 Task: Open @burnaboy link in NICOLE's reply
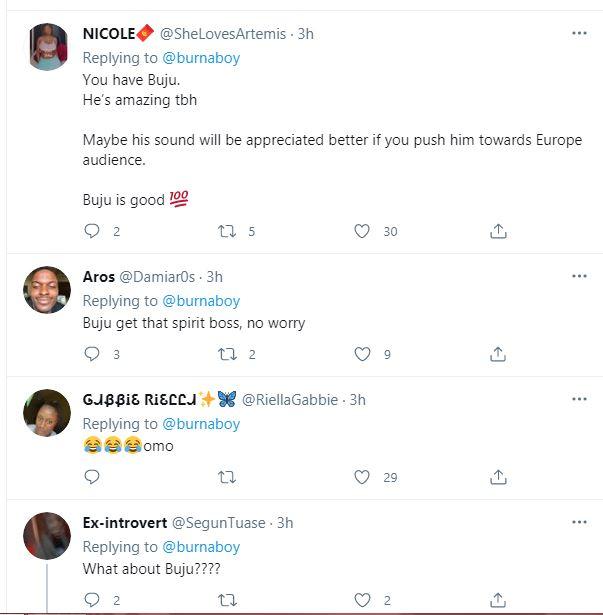(200, 58)
